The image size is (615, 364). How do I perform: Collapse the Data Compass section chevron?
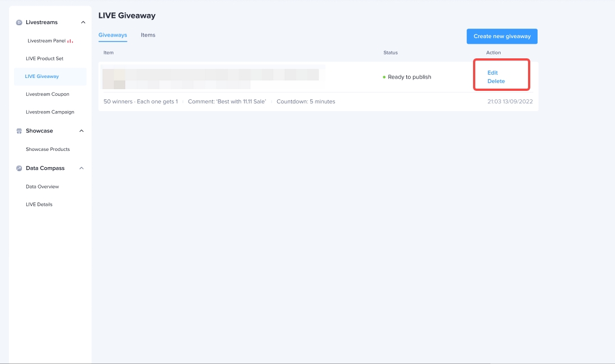point(81,168)
